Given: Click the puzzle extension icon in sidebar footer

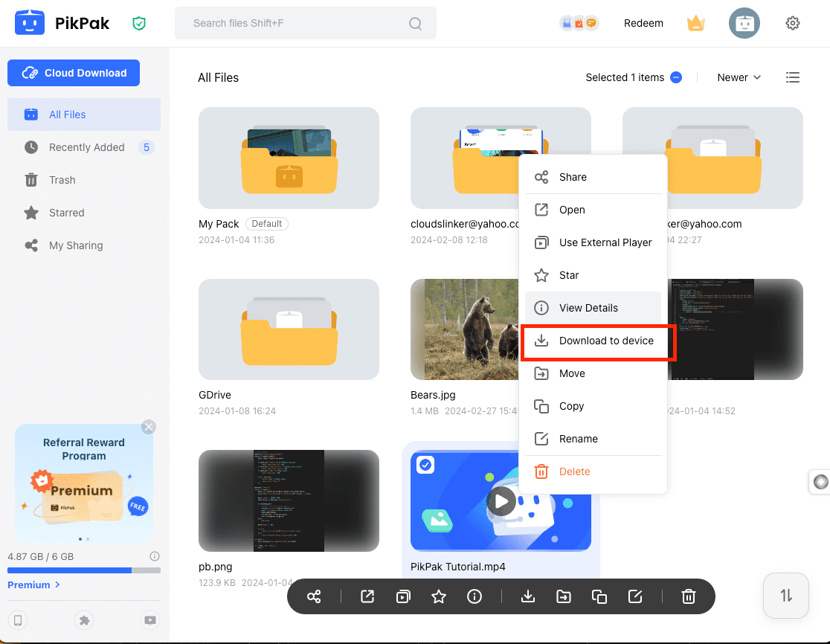Looking at the screenshot, I should coord(84,620).
